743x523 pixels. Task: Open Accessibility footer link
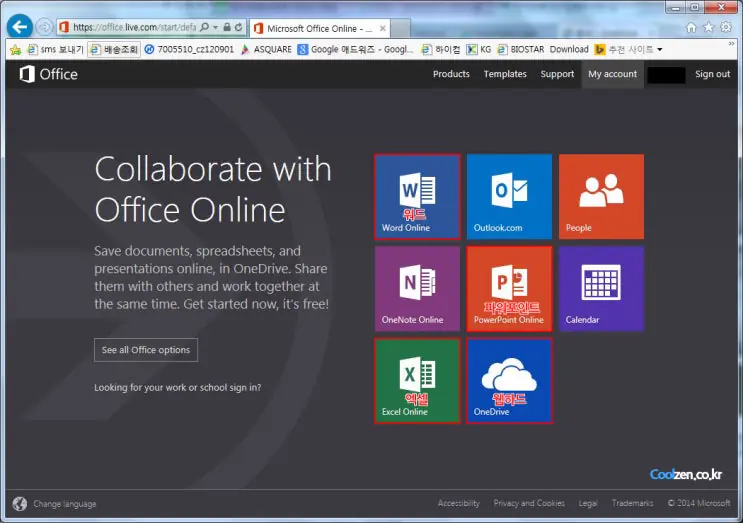tap(459, 503)
